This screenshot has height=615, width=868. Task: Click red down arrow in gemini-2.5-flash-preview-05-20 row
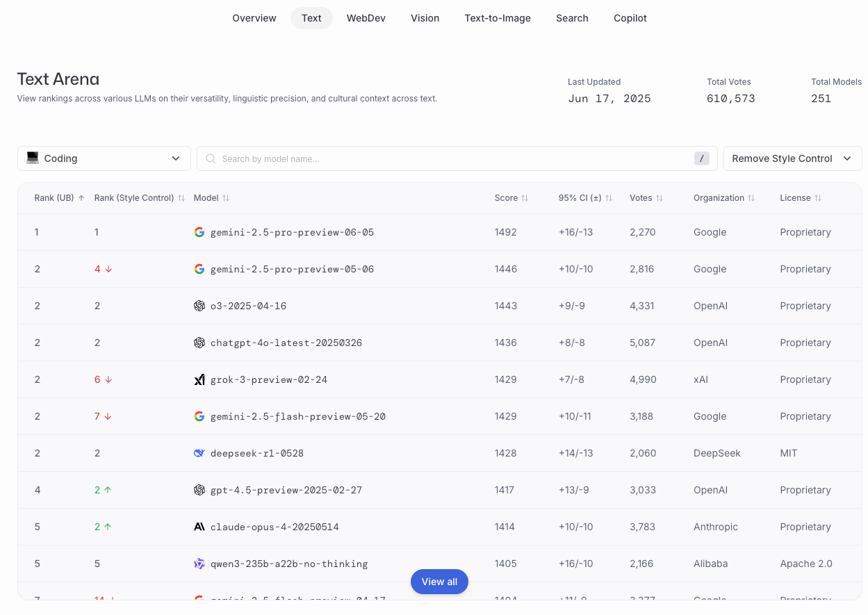coord(108,416)
